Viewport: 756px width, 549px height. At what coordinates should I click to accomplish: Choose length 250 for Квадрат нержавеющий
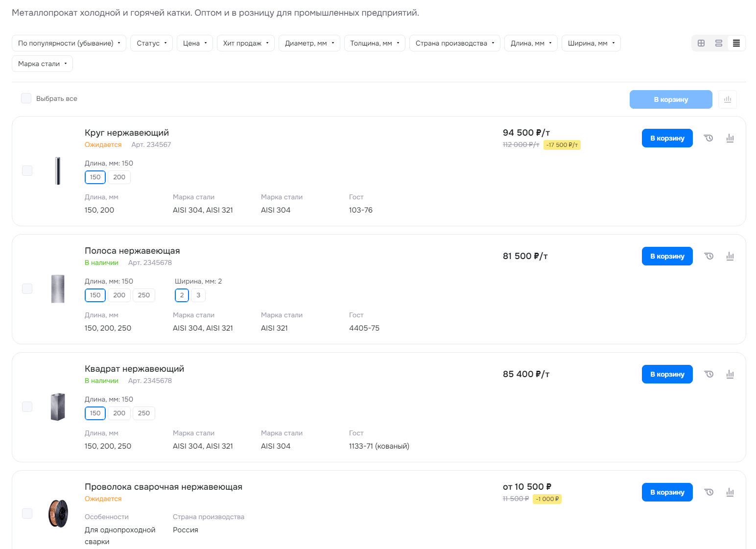click(x=144, y=413)
